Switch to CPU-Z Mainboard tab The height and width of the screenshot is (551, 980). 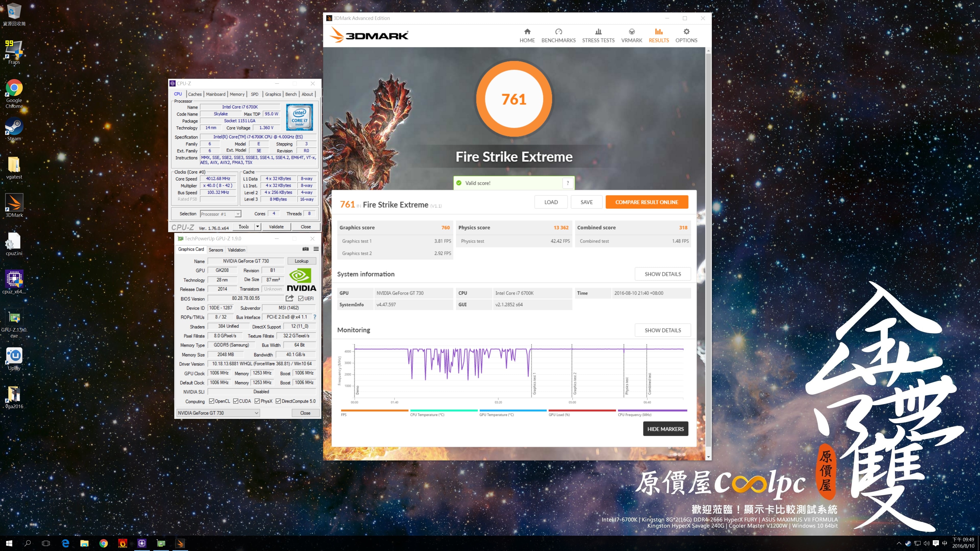(x=216, y=94)
